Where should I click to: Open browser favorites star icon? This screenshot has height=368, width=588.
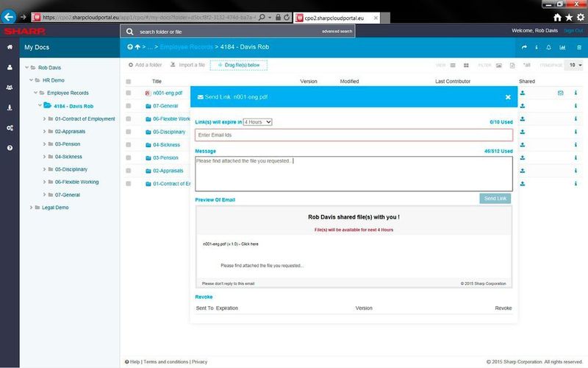569,17
